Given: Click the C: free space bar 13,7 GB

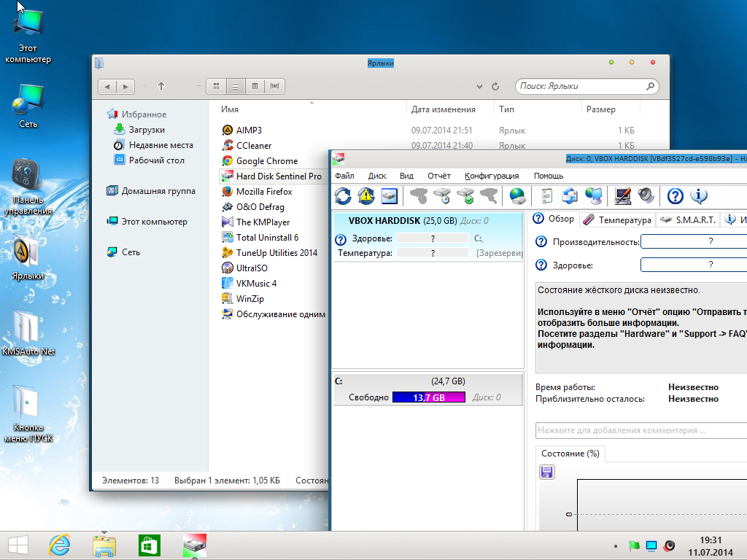Looking at the screenshot, I should [429, 397].
